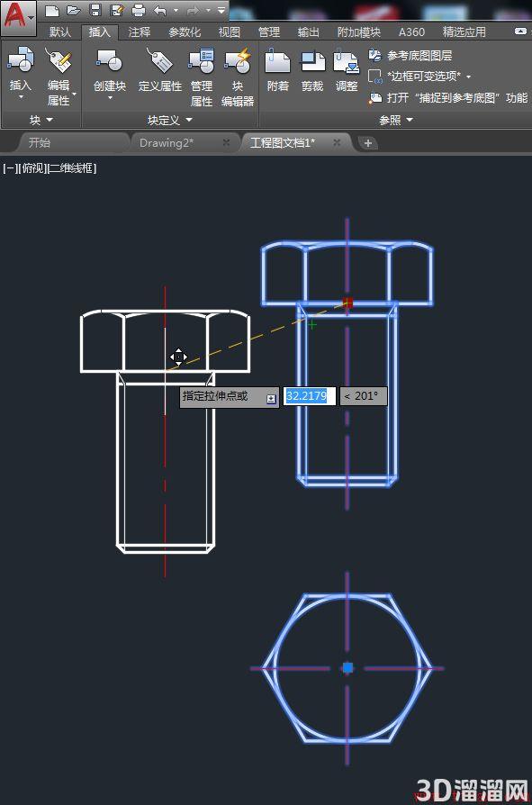
Task: Click the red hot grip on selected bolt
Action: coord(347,303)
